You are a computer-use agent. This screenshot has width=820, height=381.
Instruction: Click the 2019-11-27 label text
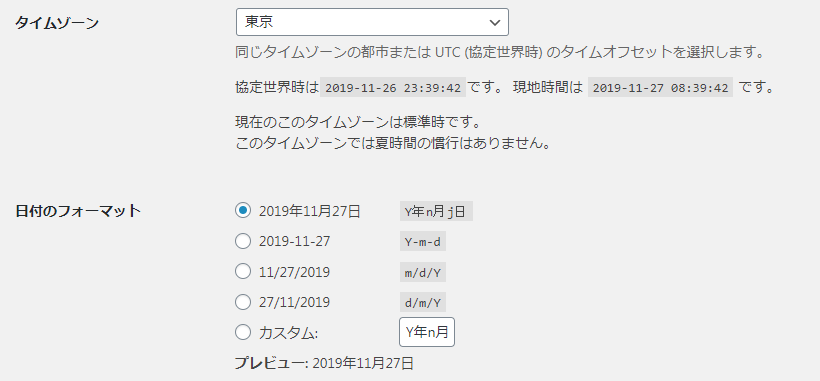click(294, 241)
